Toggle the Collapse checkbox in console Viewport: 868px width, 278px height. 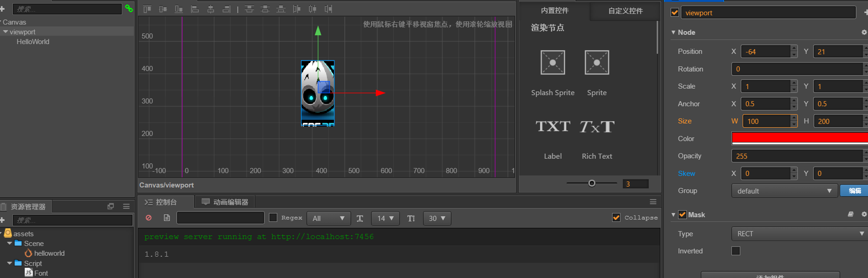coord(616,218)
